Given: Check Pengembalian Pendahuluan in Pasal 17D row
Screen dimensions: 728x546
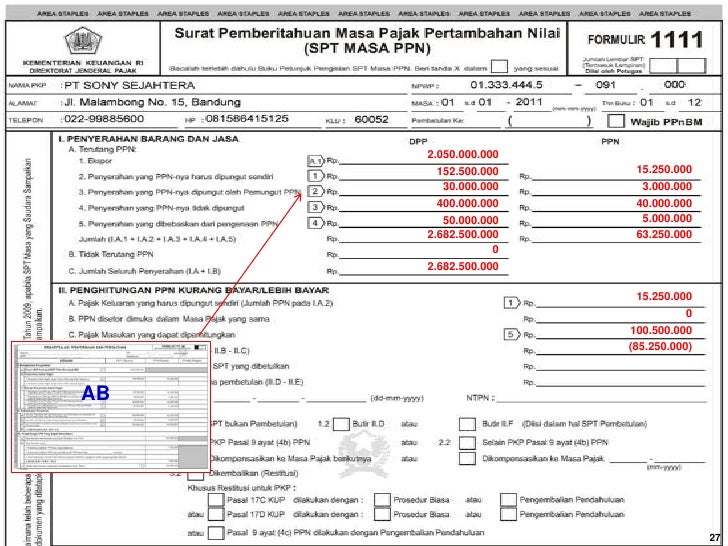Looking at the screenshot, I should point(508,514).
